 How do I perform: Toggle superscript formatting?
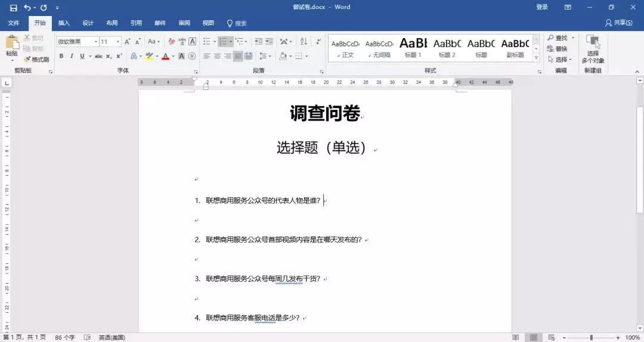pyautogui.click(x=119, y=56)
